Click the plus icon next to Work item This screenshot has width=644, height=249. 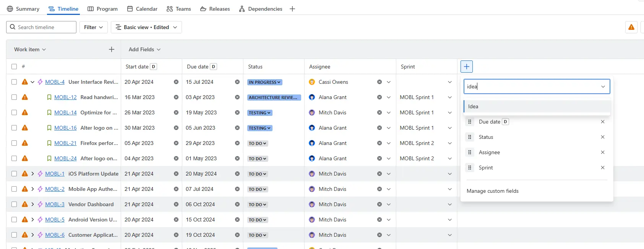coord(112,49)
